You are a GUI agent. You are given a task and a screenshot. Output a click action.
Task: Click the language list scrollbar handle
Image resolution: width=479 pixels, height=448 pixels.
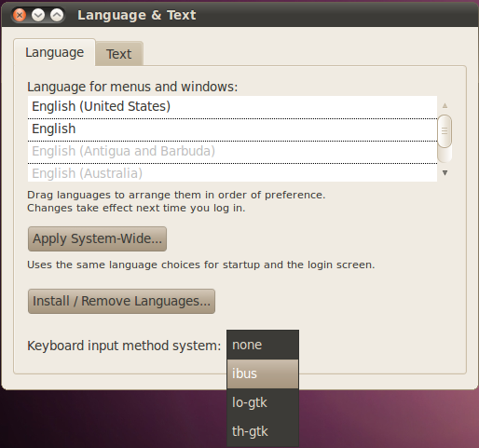[445, 131]
